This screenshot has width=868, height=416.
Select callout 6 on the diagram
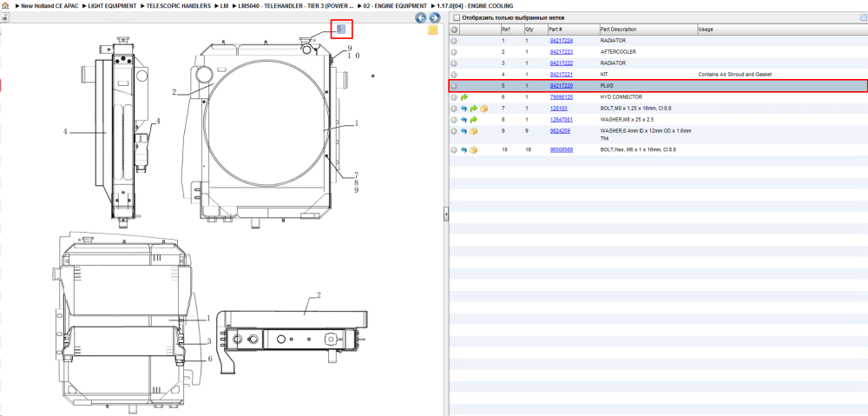pos(210,359)
